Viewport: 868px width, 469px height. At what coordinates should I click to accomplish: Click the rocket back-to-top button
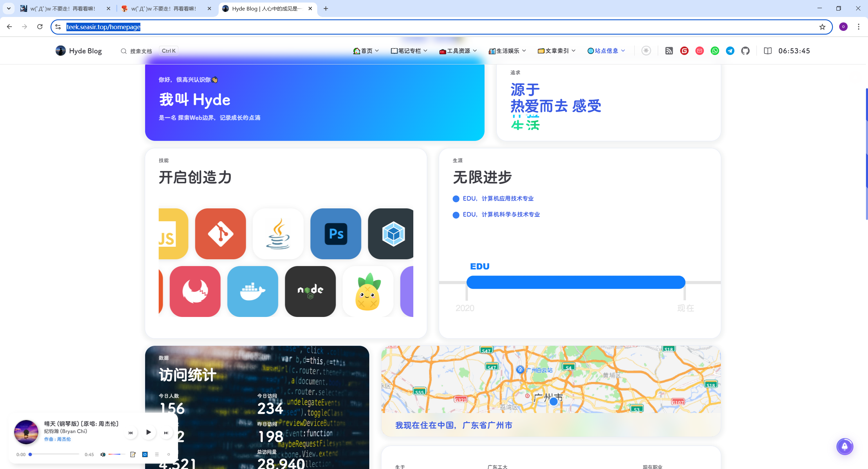click(845, 446)
